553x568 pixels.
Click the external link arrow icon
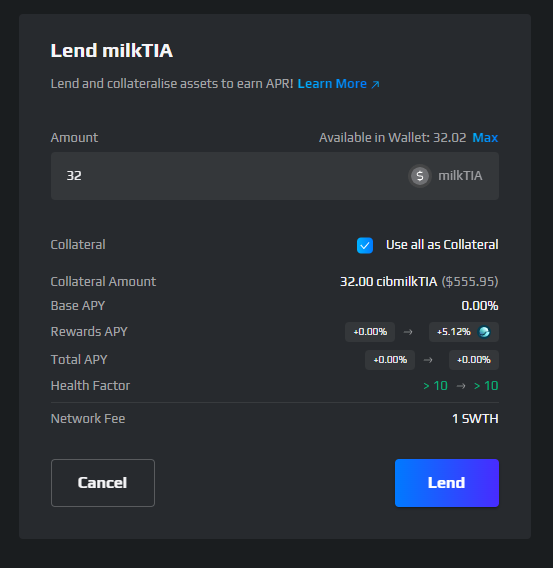point(376,84)
